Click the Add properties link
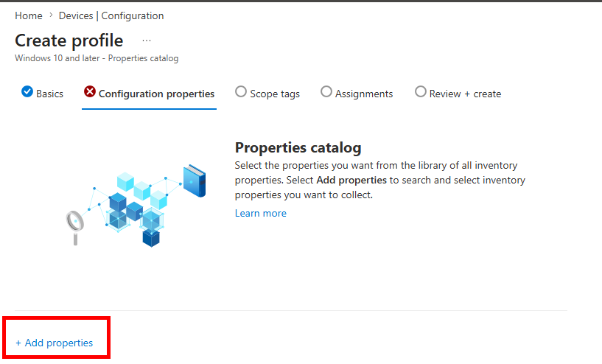Screen dimensions: 602x364 [54, 343]
